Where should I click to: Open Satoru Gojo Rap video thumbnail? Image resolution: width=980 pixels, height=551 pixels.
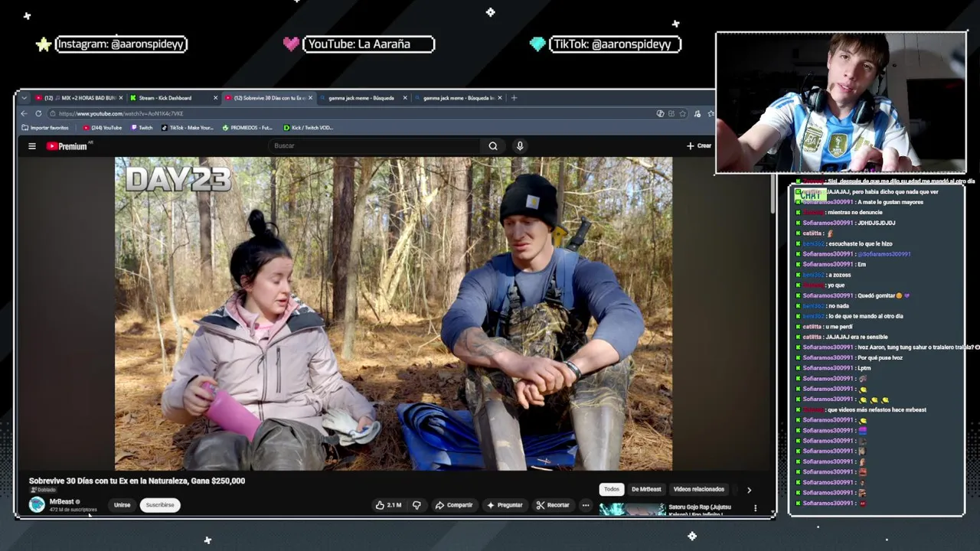(632, 509)
